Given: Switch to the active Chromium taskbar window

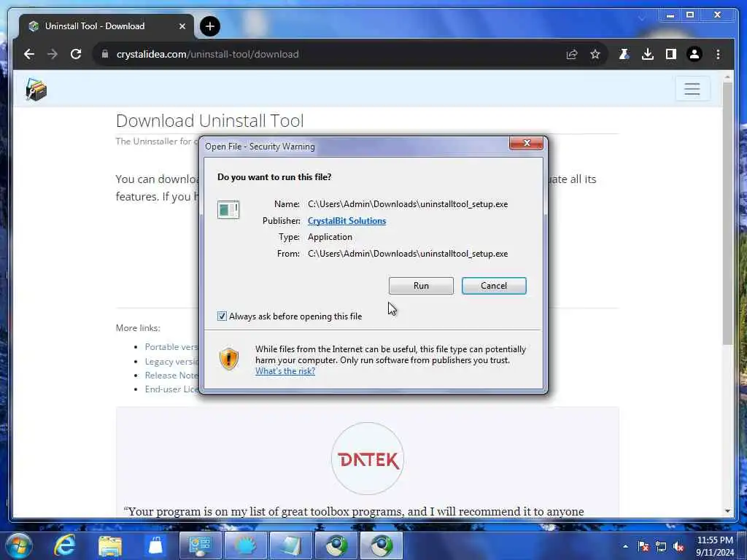Looking at the screenshot, I should point(381,545).
